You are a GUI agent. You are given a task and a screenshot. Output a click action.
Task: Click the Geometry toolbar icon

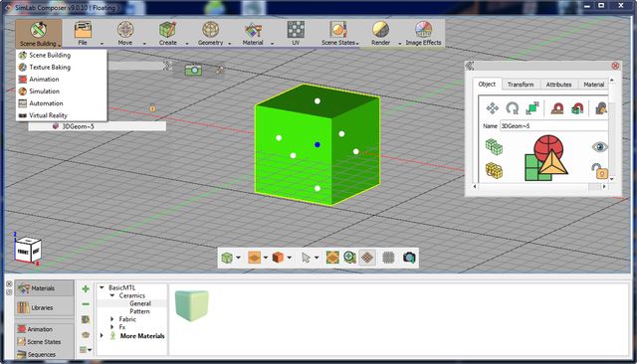(x=210, y=30)
